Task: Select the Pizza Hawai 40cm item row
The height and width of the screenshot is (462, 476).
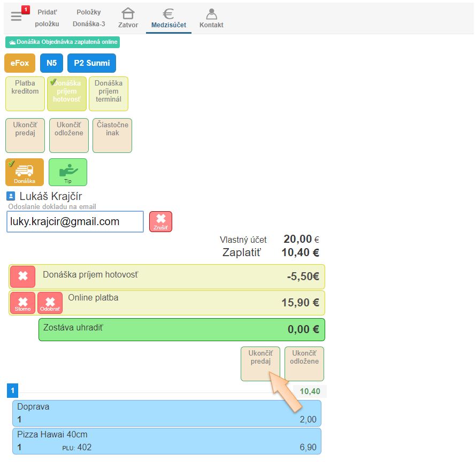Action: pos(167,441)
